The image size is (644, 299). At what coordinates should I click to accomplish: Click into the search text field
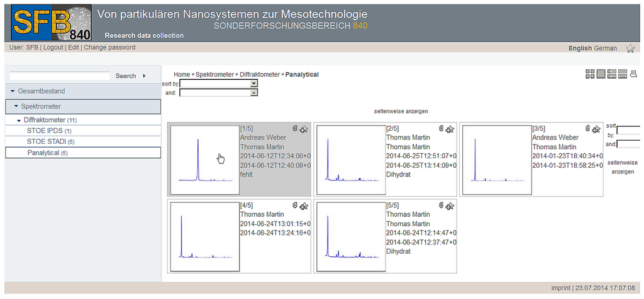point(60,76)
